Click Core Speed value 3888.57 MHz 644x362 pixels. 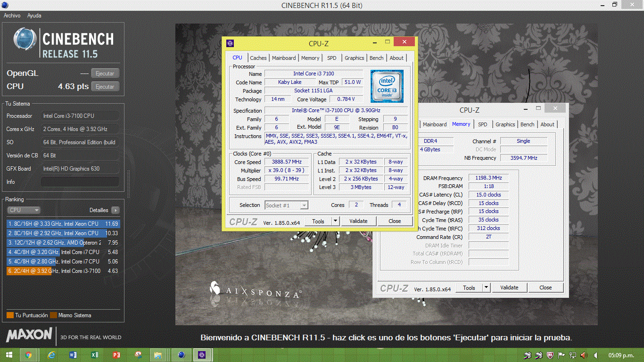pyautogui.click(x=287, y=162)
